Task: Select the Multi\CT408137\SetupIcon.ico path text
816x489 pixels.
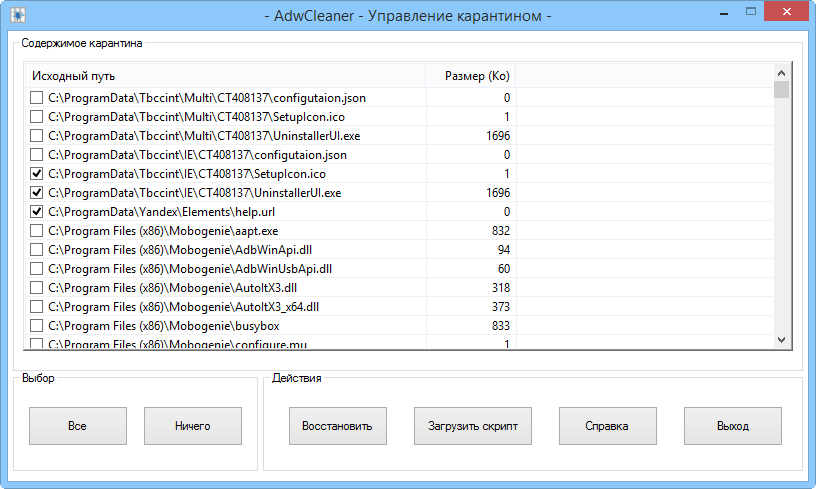Action: (x=196, y=117)
